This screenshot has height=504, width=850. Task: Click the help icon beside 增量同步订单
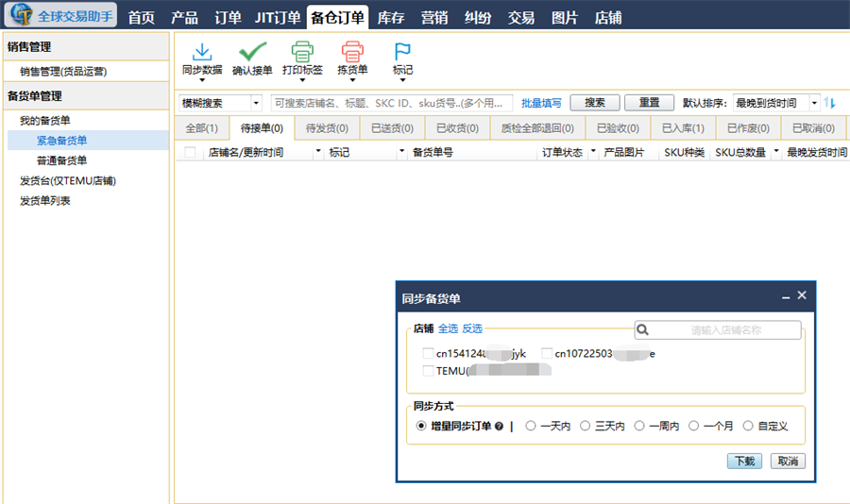tap(499, 426)
